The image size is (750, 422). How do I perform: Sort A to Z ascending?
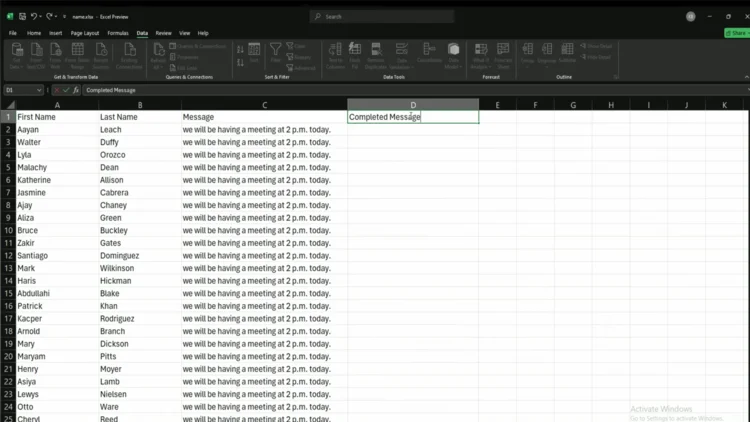[x=240, y=50]
